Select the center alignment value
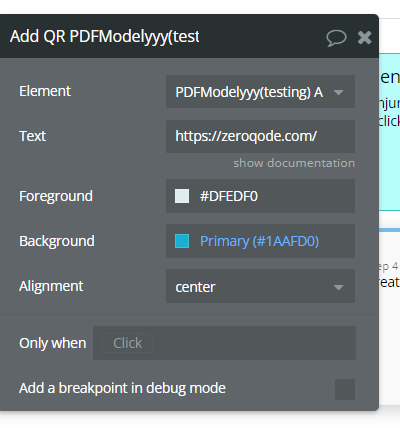Screen dimensions: 400x428 195,287
